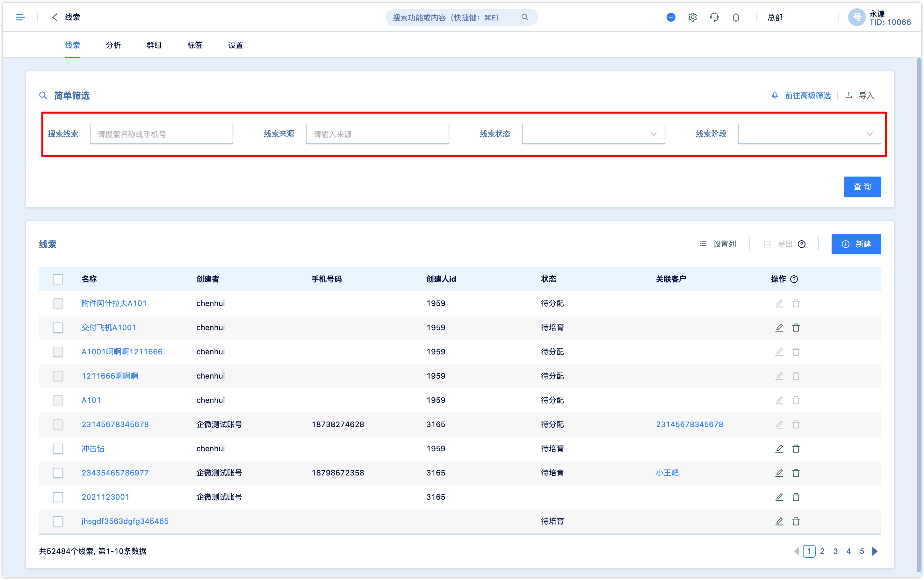Click the help icon beside 操作 header
The width and height of the screenshot is (924, 580).
[x=794, y=279]
